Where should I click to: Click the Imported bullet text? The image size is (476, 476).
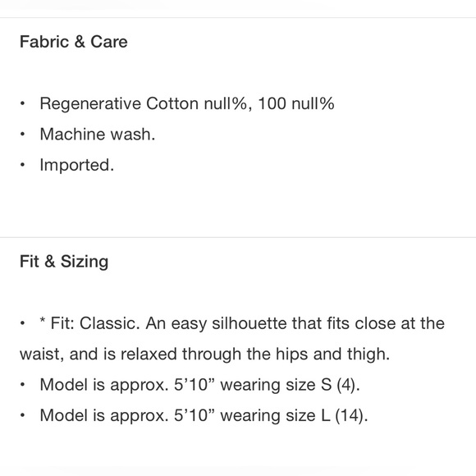[x=77, y=165]
